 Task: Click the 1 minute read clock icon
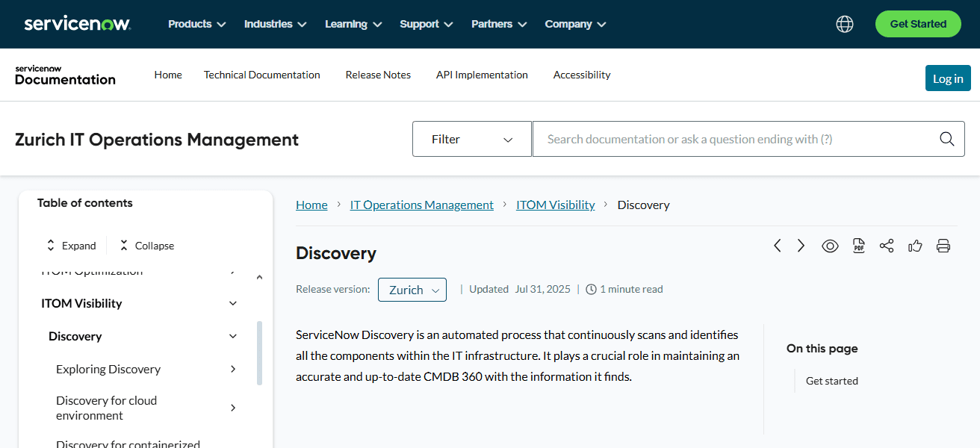coord(591,289)
